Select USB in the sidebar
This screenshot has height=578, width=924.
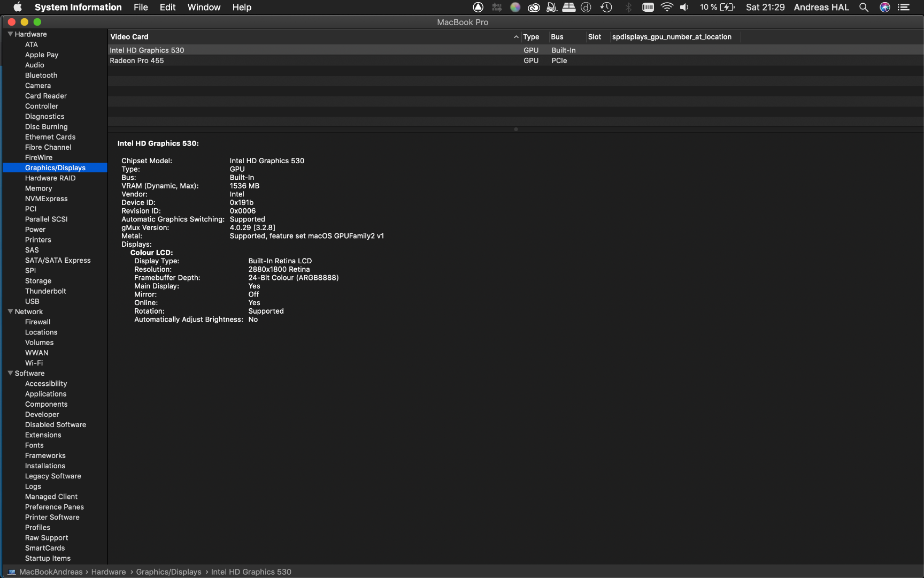tap(32, 301)
